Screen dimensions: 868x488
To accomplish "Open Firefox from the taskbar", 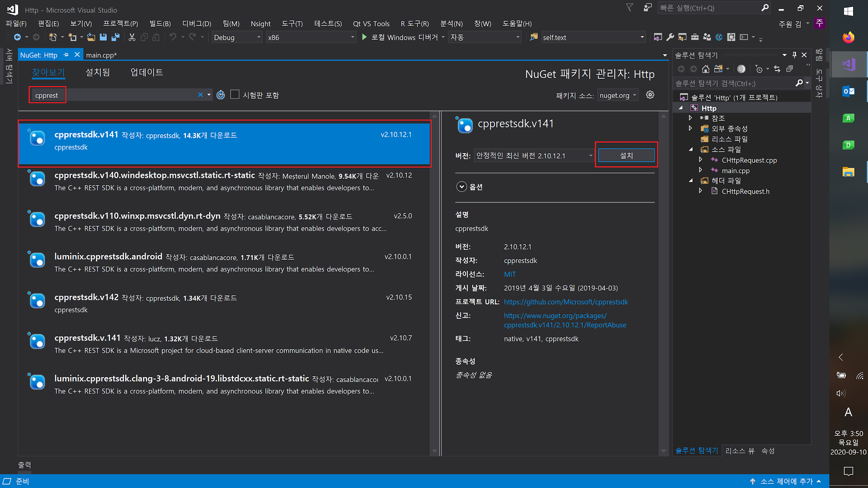I will click(x=848, y=37).
